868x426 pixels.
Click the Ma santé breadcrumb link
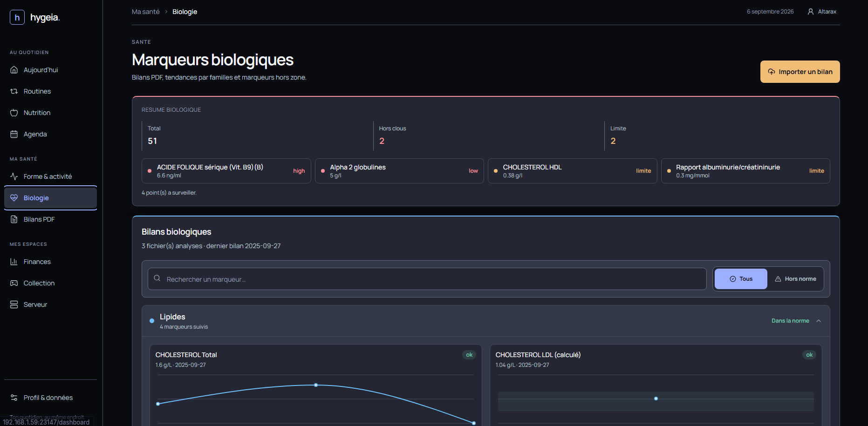146,12
